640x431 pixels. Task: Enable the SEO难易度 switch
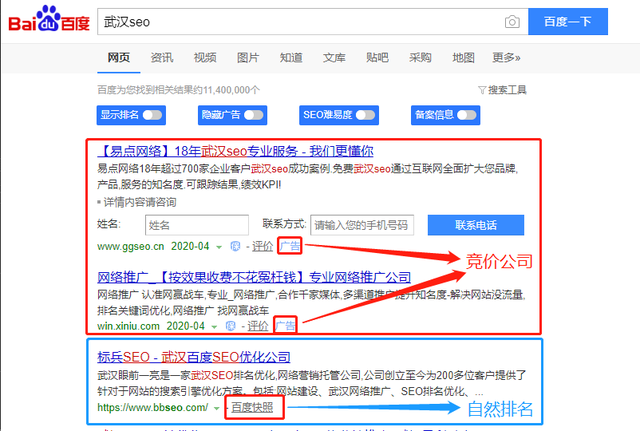[365, 115]
